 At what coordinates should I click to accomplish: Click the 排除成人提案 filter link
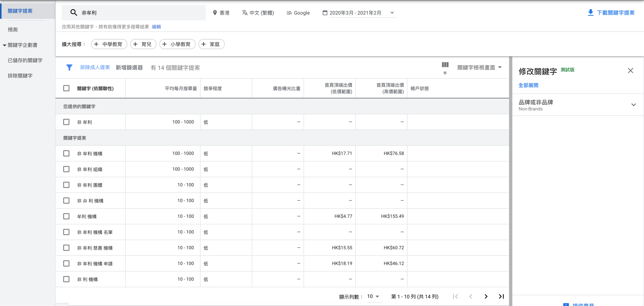[x=95, y=67]
